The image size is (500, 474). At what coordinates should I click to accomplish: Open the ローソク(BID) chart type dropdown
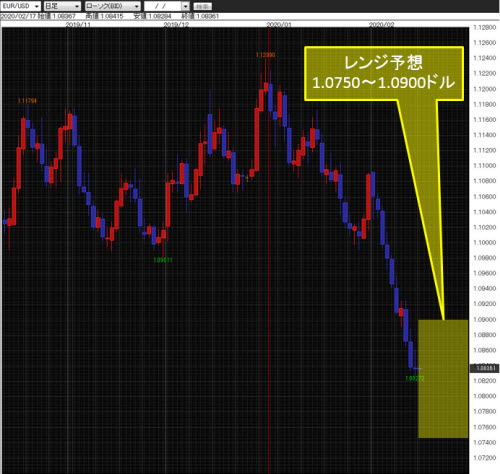point(113,6)
